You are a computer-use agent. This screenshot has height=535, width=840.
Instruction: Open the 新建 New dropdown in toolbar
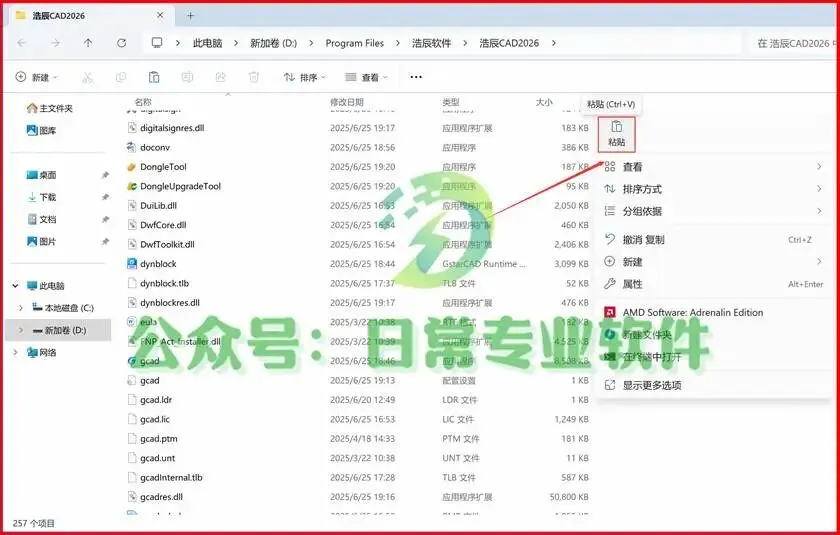36,78
